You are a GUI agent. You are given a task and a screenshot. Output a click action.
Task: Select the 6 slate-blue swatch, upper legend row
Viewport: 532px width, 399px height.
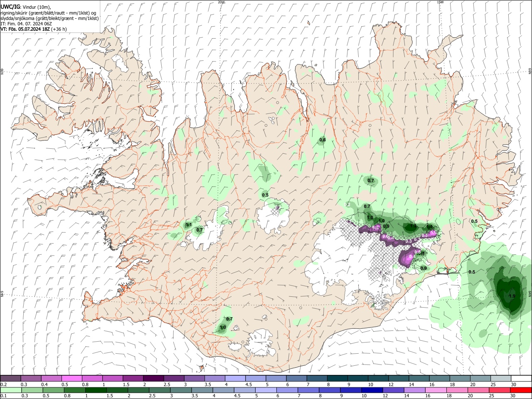pyautogui.click(x=296, y=378)
